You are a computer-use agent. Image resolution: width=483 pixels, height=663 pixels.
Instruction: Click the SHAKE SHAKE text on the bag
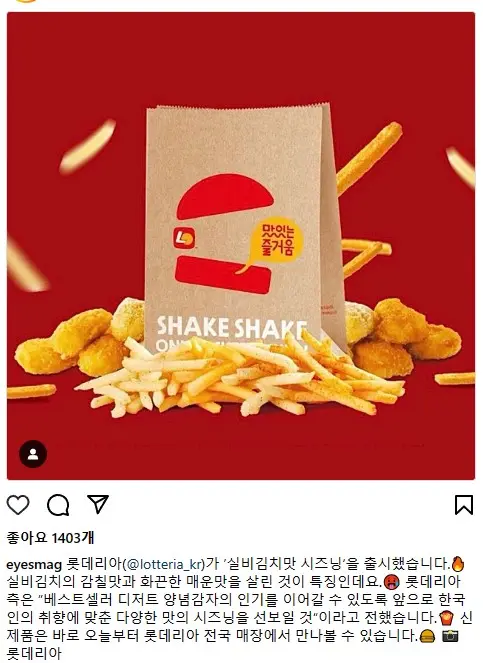tap(231, 328)
